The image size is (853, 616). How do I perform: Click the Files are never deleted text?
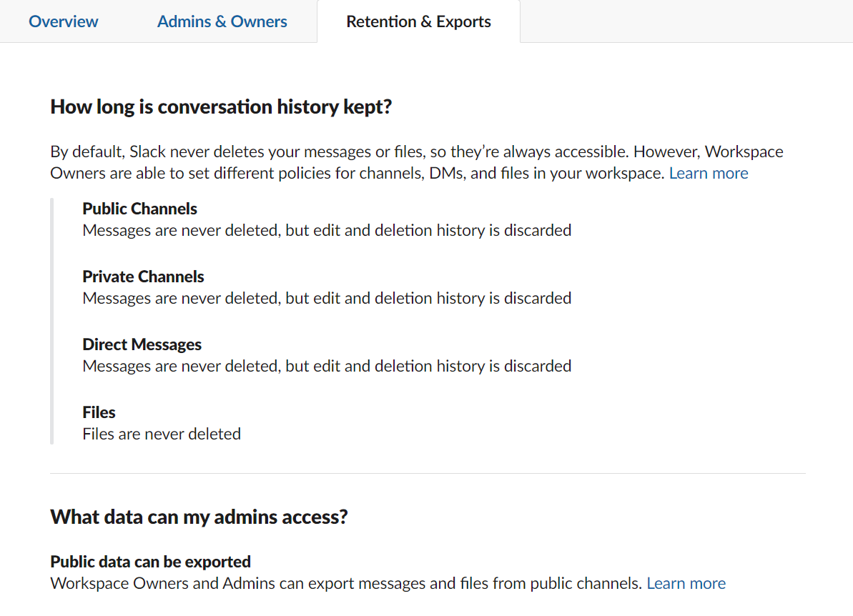click(162, 434)
